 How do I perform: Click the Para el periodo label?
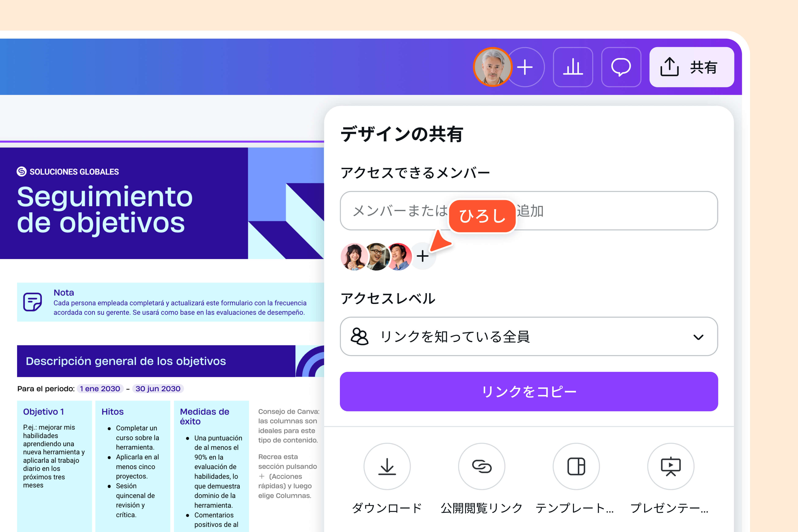coord(46,389)
